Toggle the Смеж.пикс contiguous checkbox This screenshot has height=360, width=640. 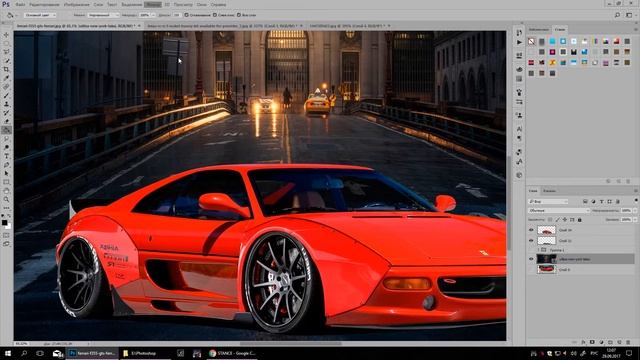coord(214,15)
